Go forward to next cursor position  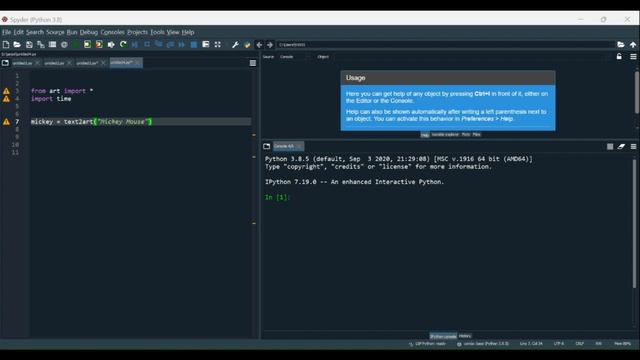point(270,44)
